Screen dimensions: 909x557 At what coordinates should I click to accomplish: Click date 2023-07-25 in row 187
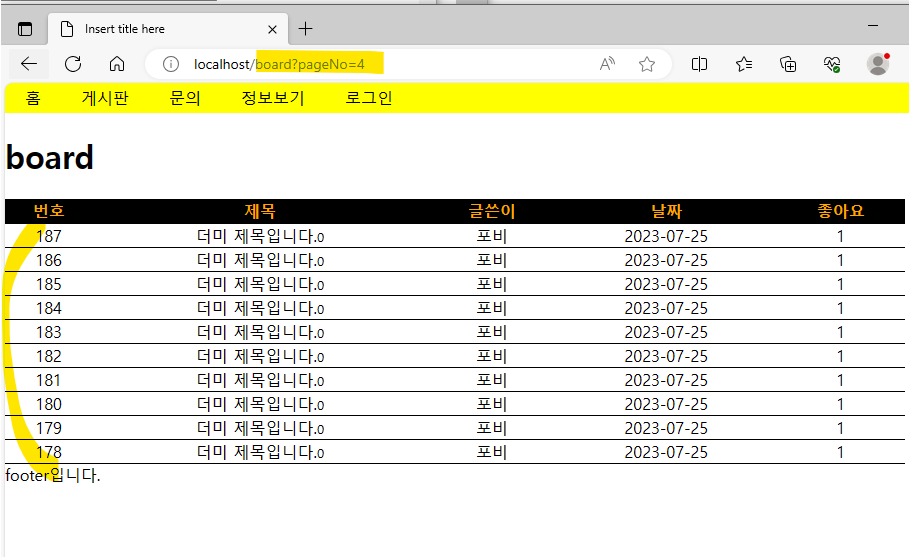tap(666, 236)
